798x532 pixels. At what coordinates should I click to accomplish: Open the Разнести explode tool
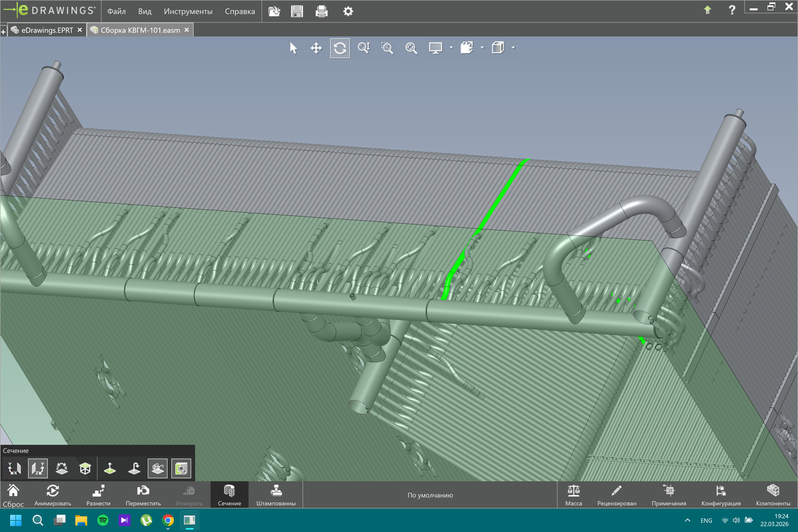coord(98,495)
